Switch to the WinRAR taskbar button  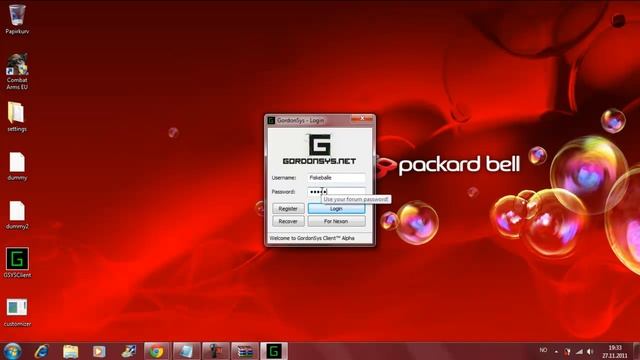coord(245,351)
